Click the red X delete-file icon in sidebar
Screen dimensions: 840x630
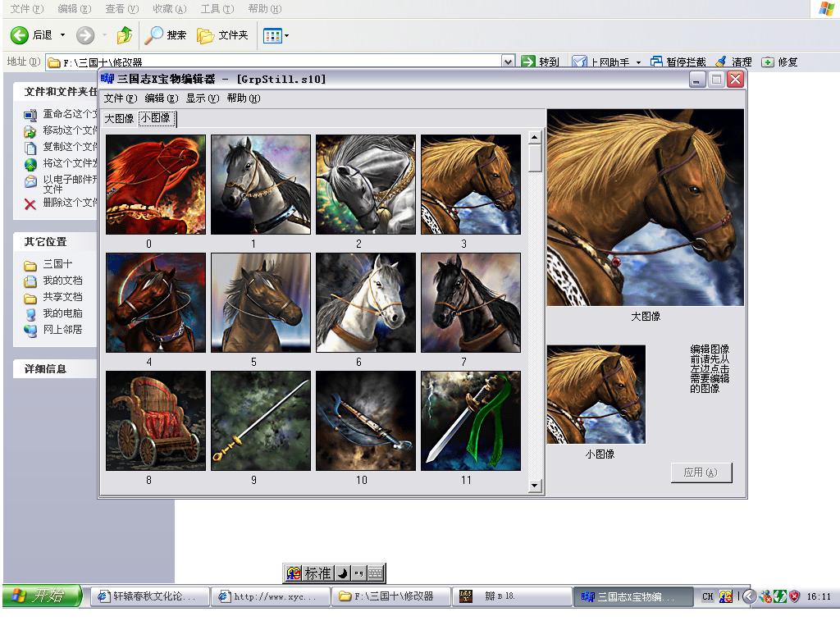tap(30, 203)
